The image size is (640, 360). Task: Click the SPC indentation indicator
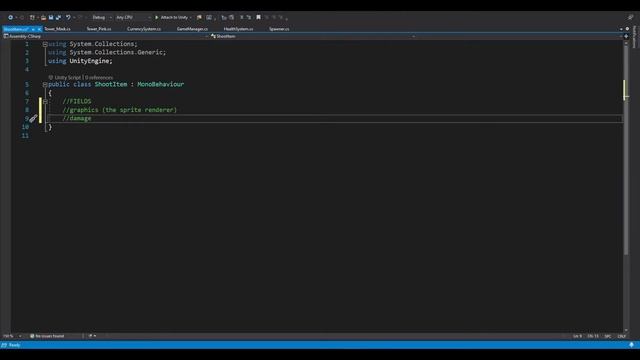(x=608, y=336)
